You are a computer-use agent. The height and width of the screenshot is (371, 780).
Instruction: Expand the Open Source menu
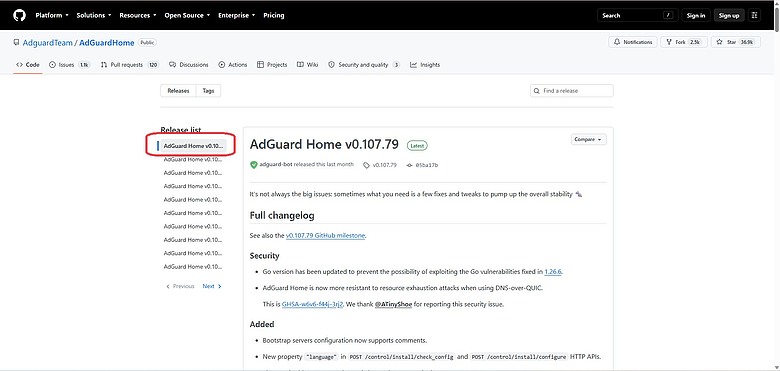pyautogui.click(x=187, y=15)
